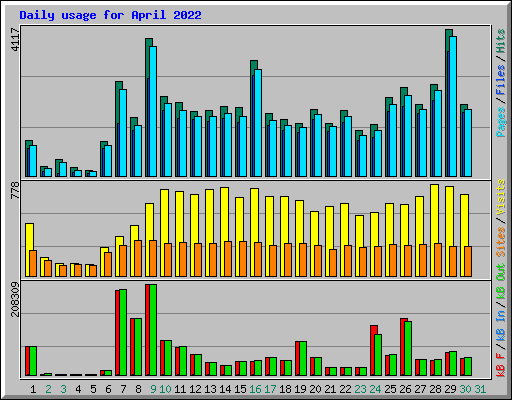The image size is (512, 400).
Task: Click day 5 on the x-axis
Action: point(93,389)
